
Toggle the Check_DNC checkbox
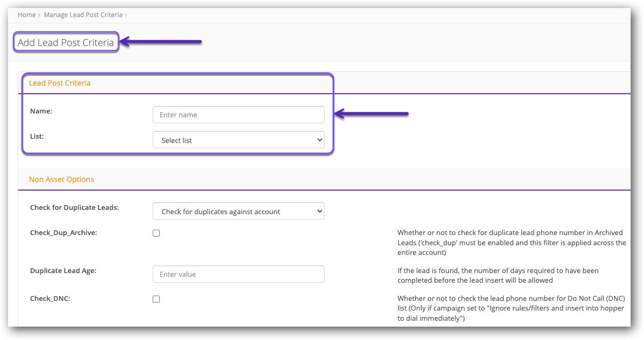point(156,299)
